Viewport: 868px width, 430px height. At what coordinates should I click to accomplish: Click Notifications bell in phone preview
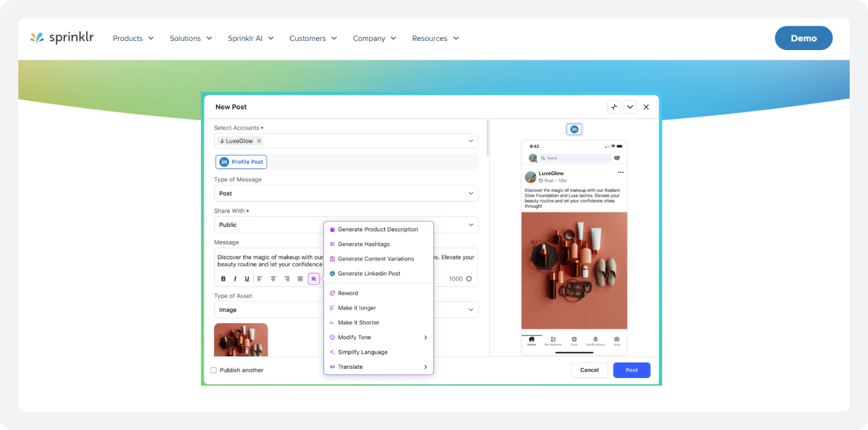tap(595, 341)
